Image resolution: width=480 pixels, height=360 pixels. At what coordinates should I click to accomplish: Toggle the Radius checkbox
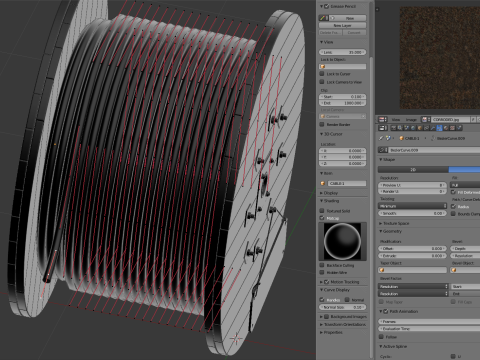(453, 206)
